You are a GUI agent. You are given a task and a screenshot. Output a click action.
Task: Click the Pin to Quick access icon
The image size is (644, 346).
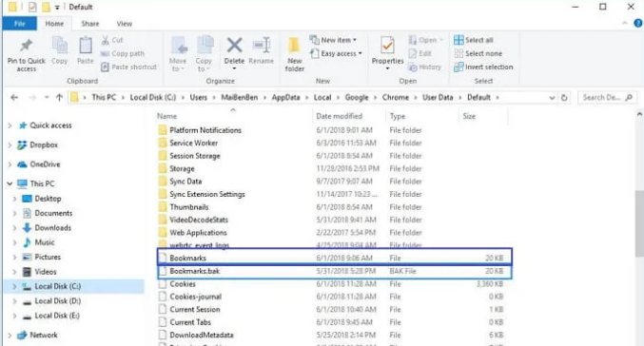(x=27, y=46)
